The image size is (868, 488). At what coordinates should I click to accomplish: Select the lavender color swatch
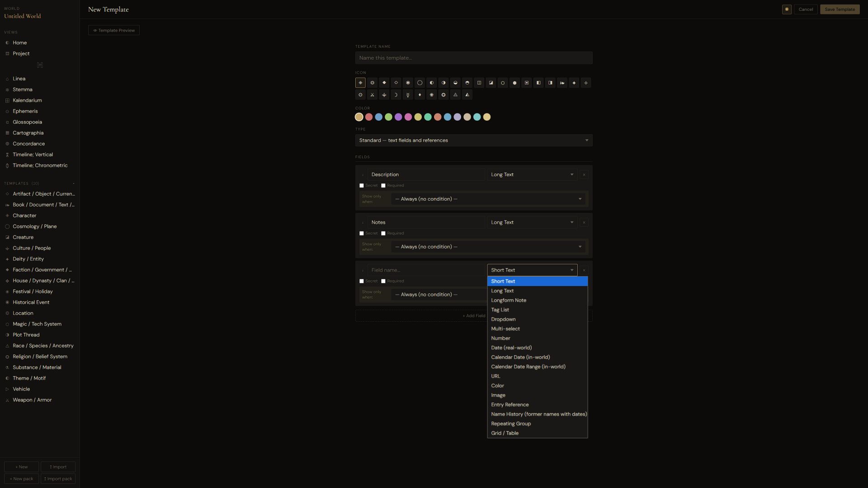coord(458,117)
